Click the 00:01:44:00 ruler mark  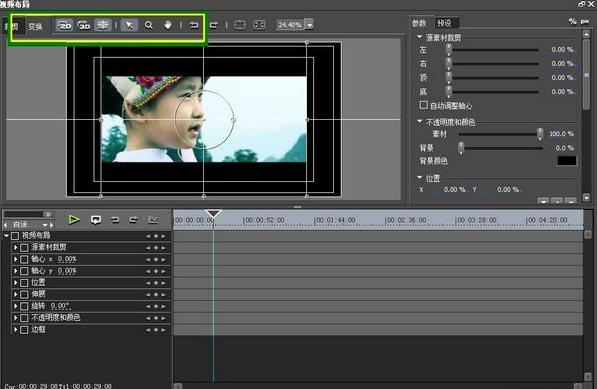(336, 220)
